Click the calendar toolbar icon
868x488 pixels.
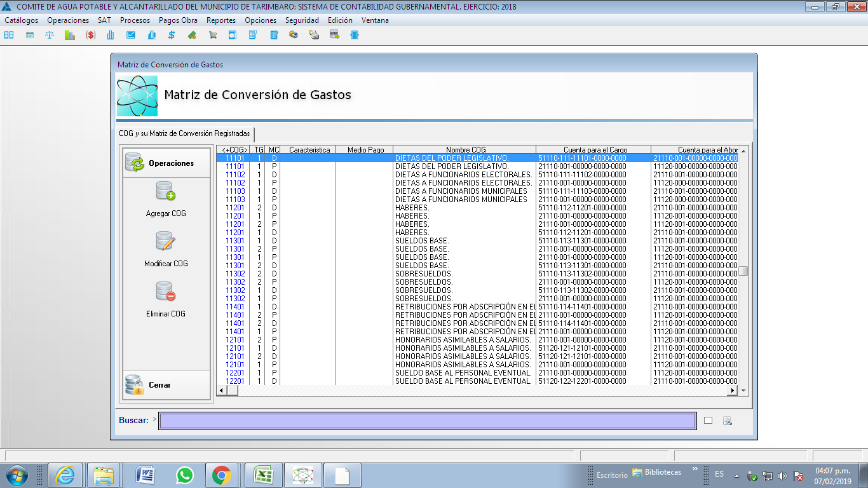[x=29, y=36]
